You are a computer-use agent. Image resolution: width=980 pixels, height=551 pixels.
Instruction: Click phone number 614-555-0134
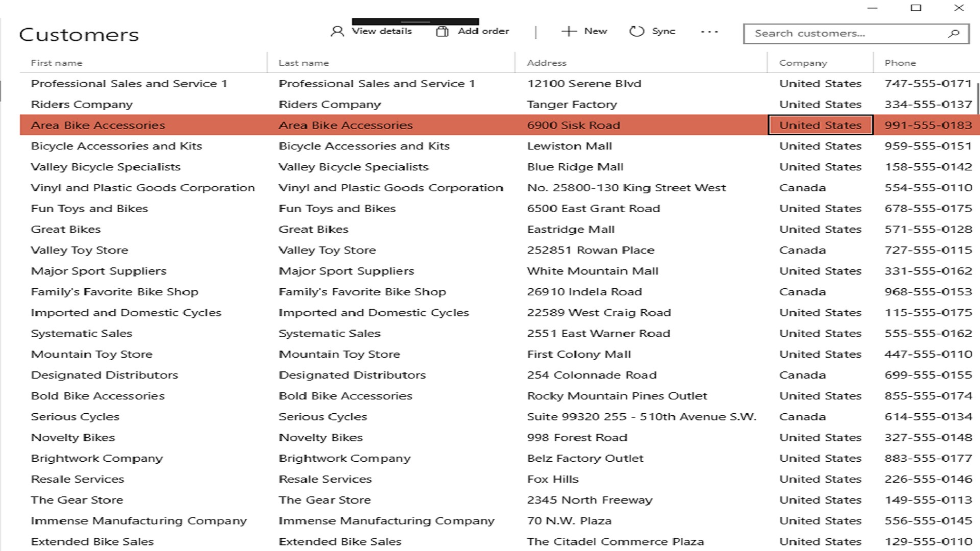928,417
